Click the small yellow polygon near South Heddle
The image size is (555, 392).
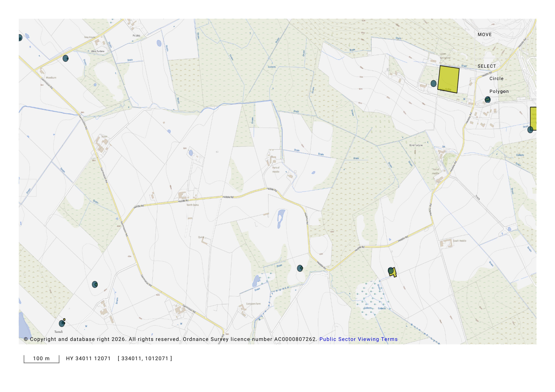pyautogui.click(x=394, y=273)
